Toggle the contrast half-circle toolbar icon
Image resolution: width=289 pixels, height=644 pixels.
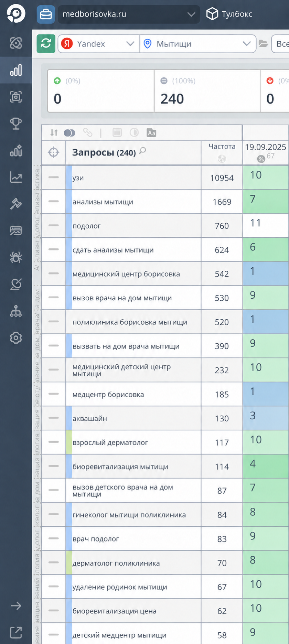point(134,132)
